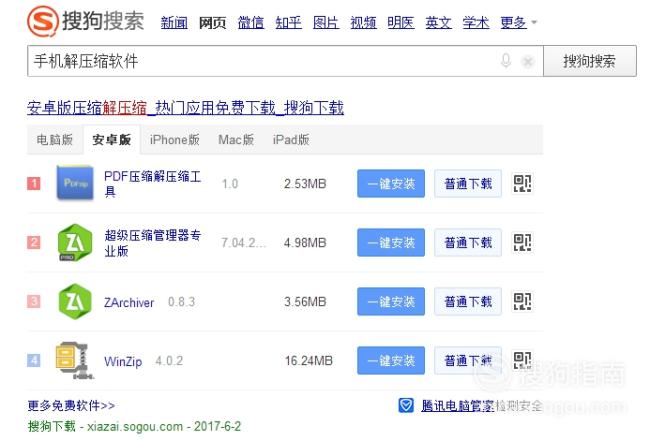Image resolution: width=650 pixels, height=441 pixels.
Task: Click 普通下载 for ZArchiver
Action: click(468, 301)
